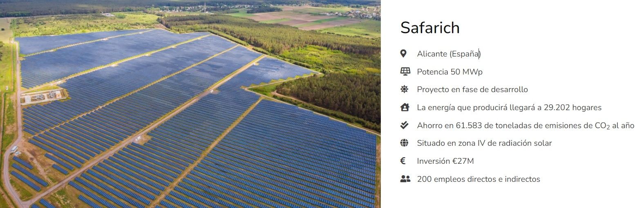The height and width of the screenshot is (208, 644).
Task: Click the 61.583 toneladas CO2 savings text
Action: tap(525, 126)
